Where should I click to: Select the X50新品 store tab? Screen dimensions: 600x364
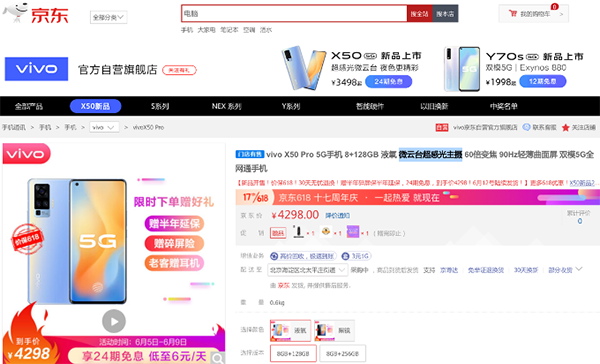(95, 106)
